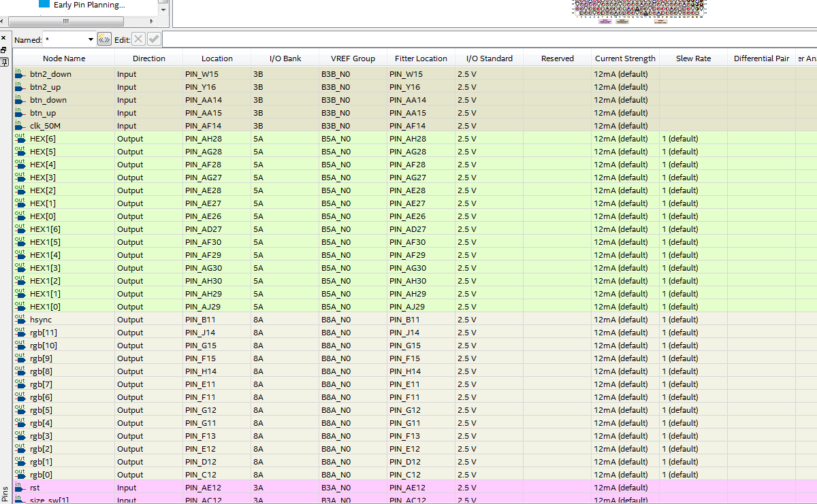The image size is (817, 504).
Task: Open the Named filter dropdown
Action: click(90, 39)
